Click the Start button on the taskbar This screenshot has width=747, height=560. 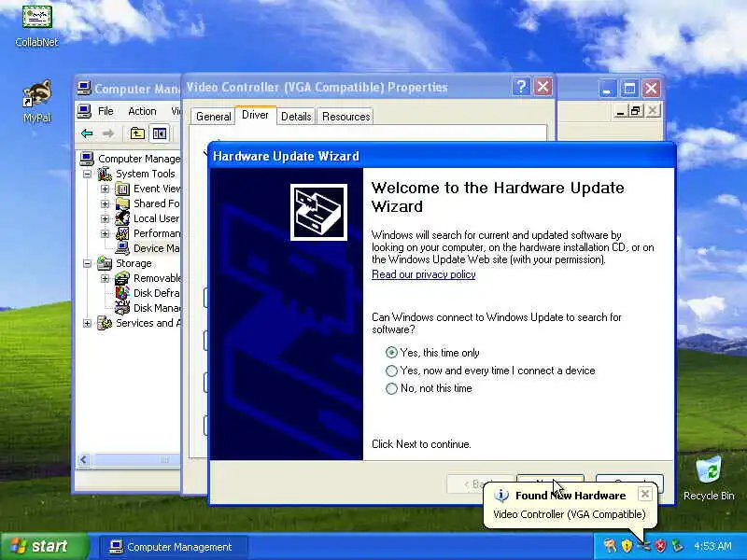[x=44, y=546]
